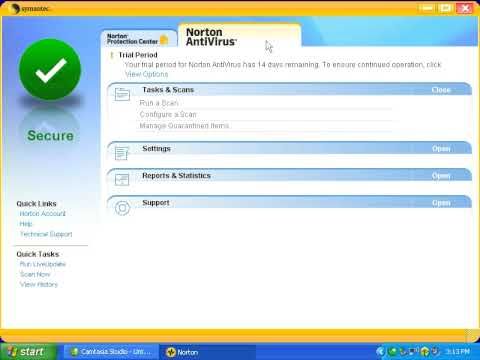Open the Technical Support quick link
This screenshot has width=480, height=360.
(x=46, y=234)
